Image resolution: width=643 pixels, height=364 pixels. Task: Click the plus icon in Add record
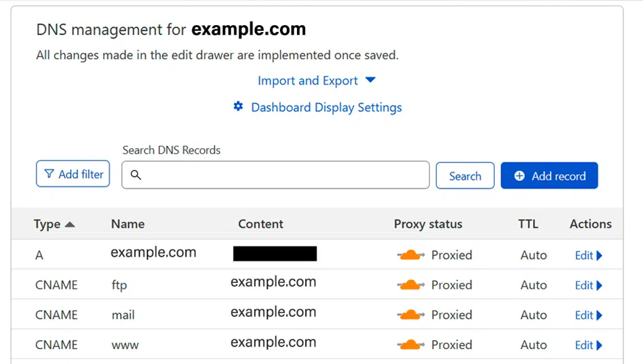click(519, 176)
